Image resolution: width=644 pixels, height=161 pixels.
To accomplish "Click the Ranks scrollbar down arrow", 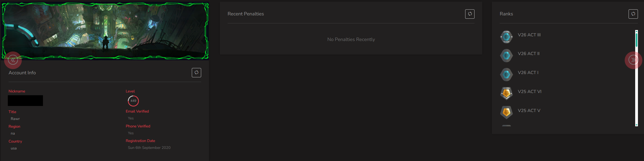I will pos(637,125).
